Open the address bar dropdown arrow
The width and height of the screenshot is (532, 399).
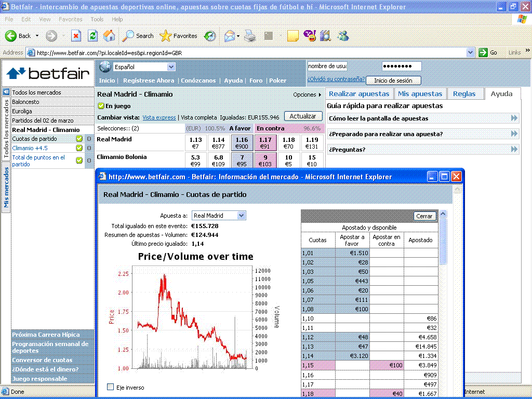pos(470,52)
